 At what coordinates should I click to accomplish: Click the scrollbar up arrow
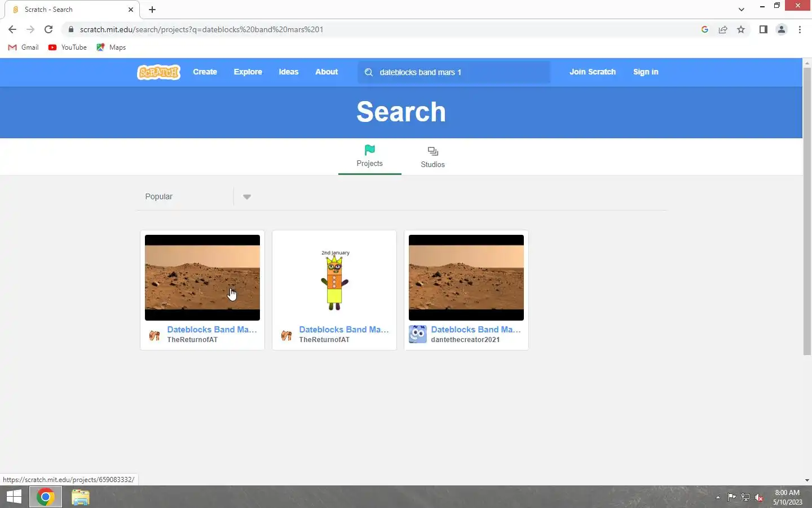pyautogui.click(x=807, y=62)
